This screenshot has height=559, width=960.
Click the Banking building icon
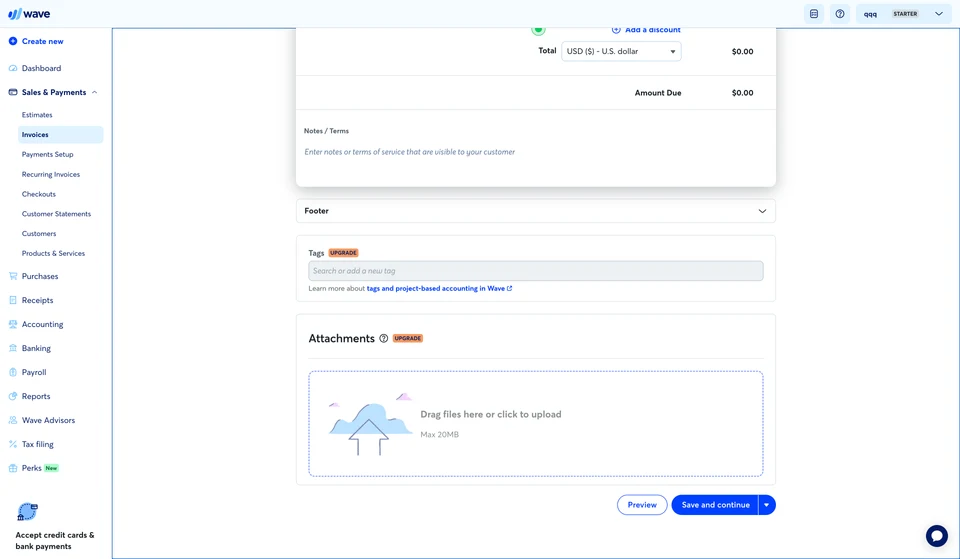click(13, 348)
